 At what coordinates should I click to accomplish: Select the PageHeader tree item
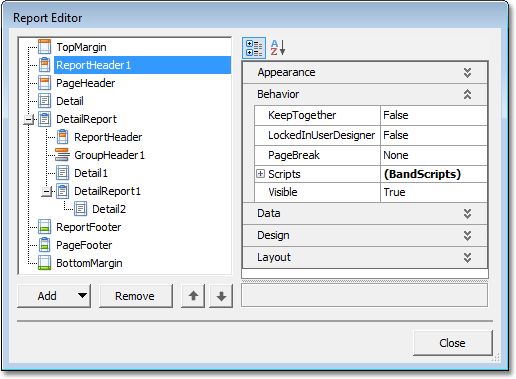coord(86,83)
